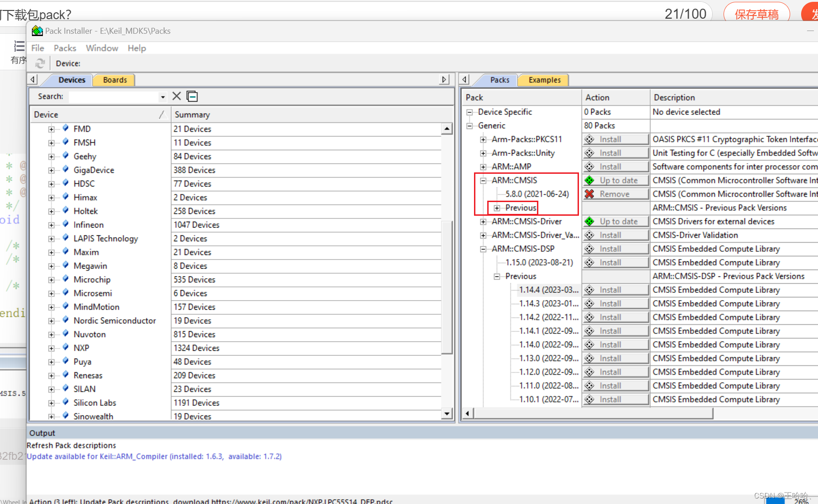Click install icon for Arm-Packs::Unity
Screen dimensions: 818x504
589,153
